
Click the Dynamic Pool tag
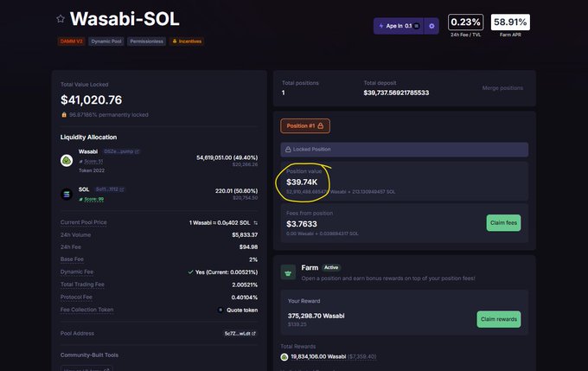[x=106, y=42]
